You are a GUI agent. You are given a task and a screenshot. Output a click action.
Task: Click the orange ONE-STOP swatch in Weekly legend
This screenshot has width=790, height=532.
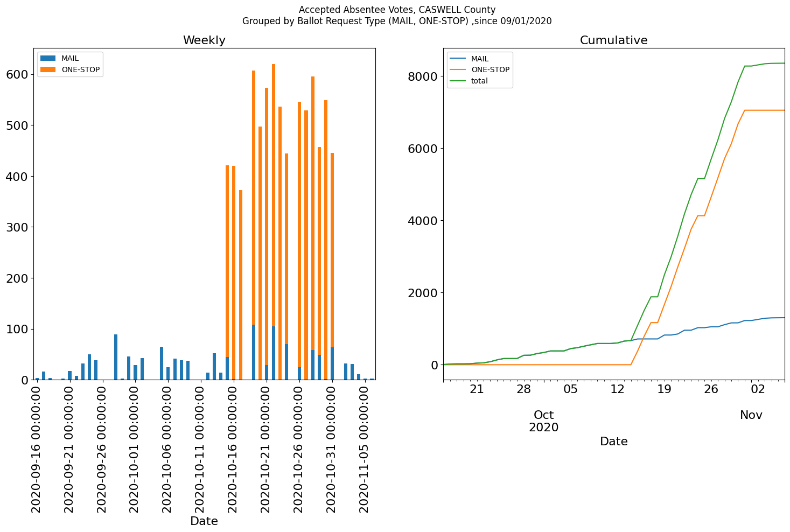tap(48, 69)
